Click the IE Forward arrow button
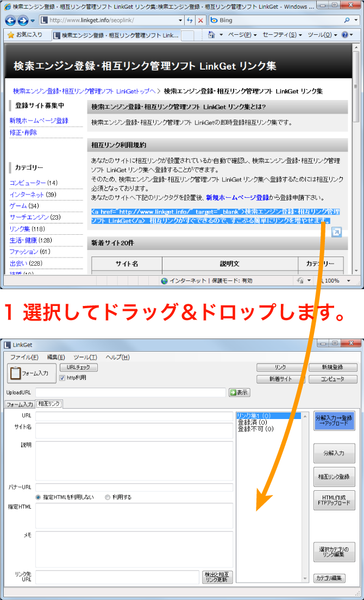The image size is (364, 600). tap(23, 20)
